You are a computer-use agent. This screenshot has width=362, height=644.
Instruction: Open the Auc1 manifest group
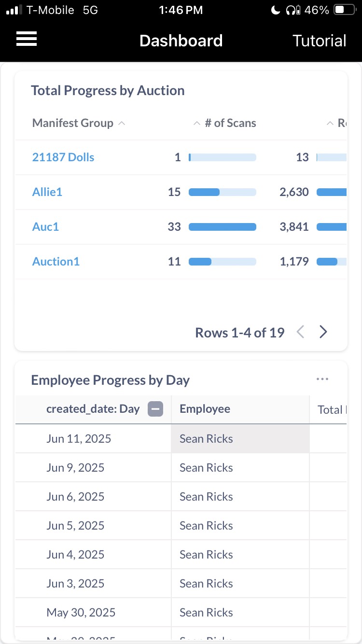pyautogui.click(x=45, y=227)
